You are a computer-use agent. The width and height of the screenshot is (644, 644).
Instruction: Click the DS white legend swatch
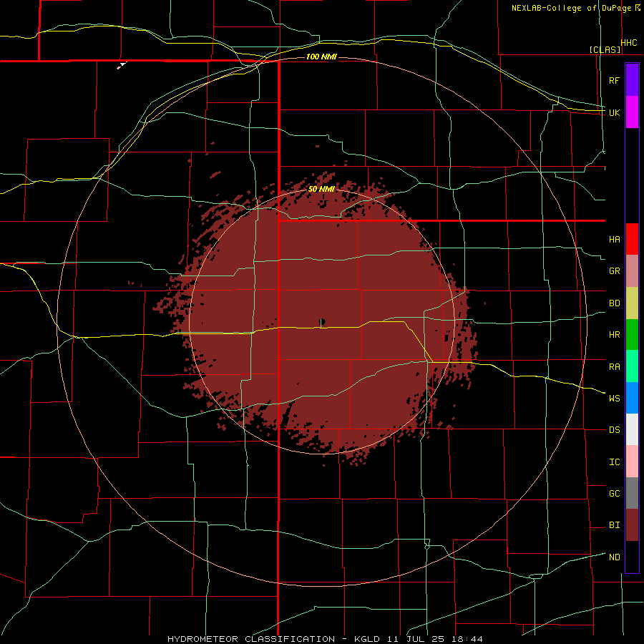tap(632, 429)
